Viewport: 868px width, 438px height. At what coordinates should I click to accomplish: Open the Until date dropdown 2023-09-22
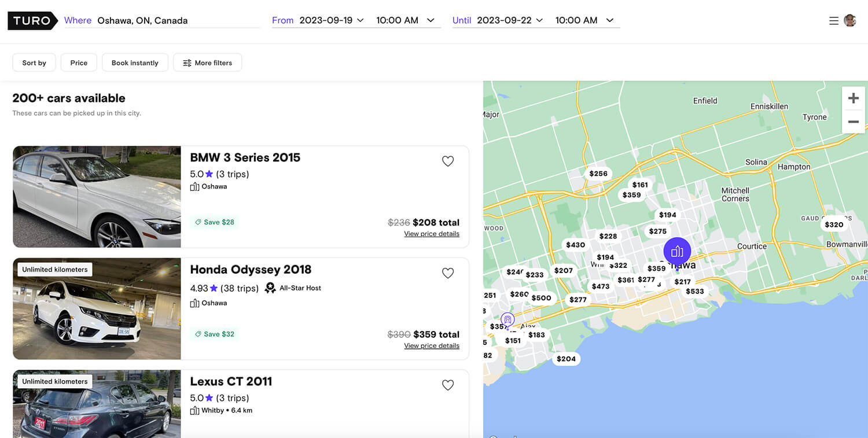(510, 20)
